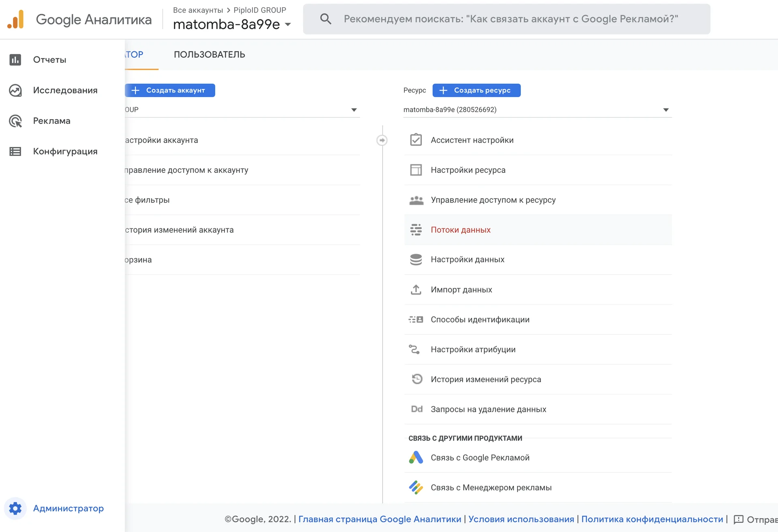Click the Настройки ресурса layout icon
The width and height of the screenshot is (778, 532).
pos(416,170)
